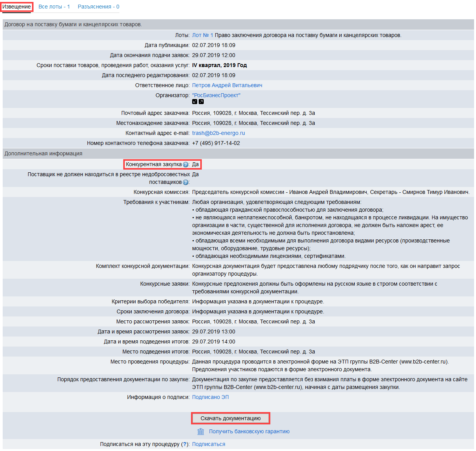Click Получить банковскую гарантию link
The image size is (476, 451).
point(249,431)
